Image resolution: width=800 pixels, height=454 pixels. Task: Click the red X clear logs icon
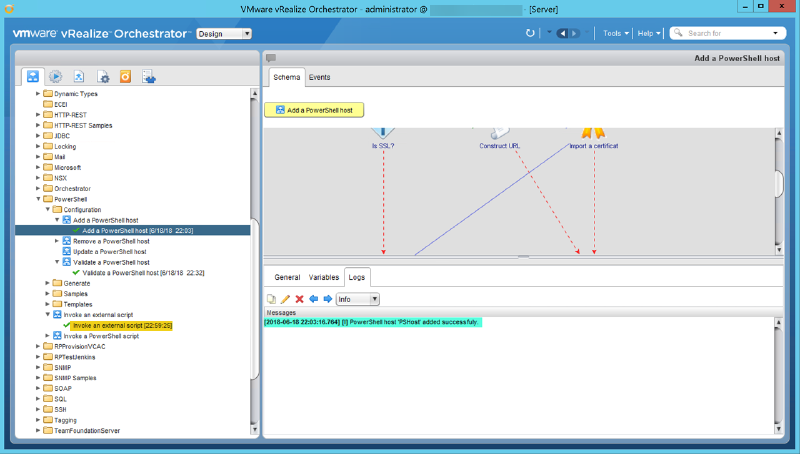299,299
